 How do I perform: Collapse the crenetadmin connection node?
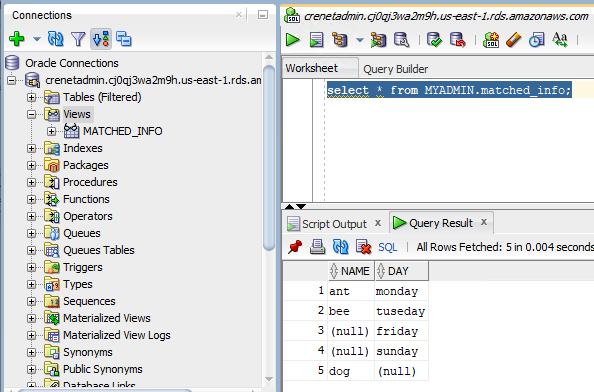pyautogui.click(x=12, y=80)
